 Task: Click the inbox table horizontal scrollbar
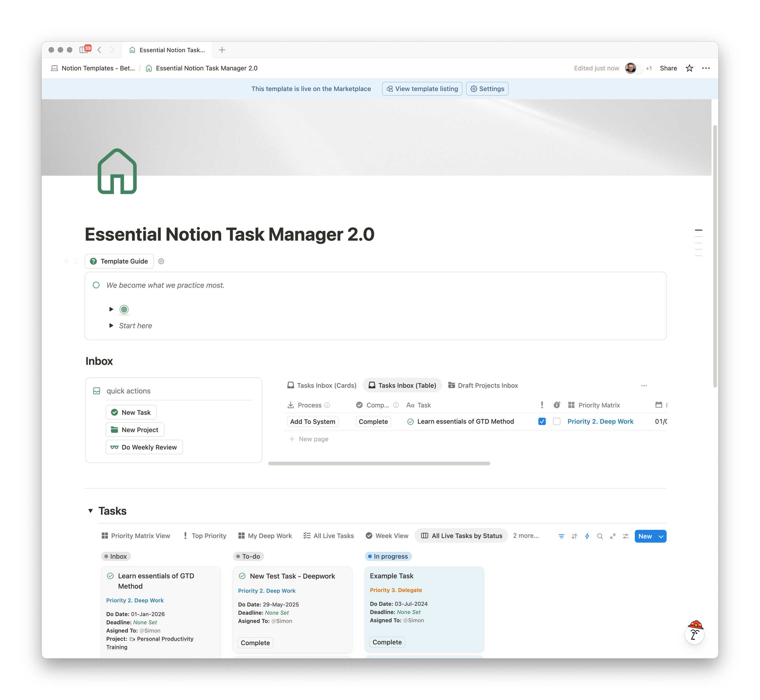379,464
